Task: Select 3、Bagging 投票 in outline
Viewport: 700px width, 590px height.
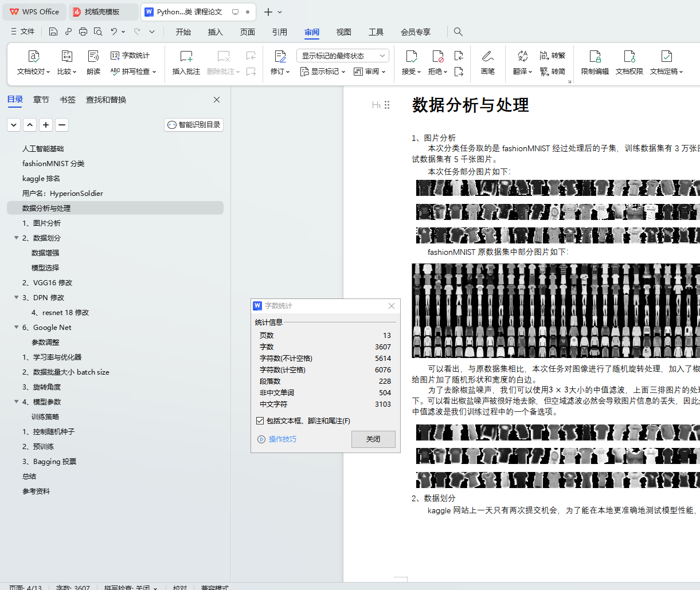Action: click(x=49, y=461)
